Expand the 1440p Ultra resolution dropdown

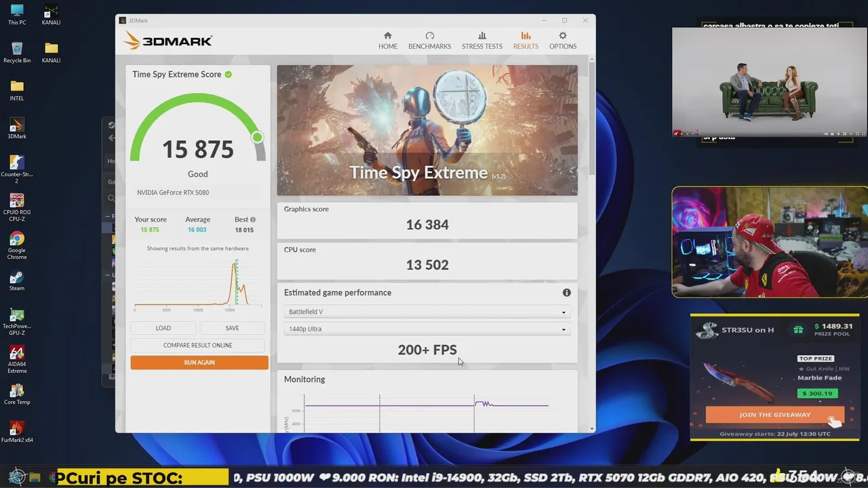[x=427, y=329]
